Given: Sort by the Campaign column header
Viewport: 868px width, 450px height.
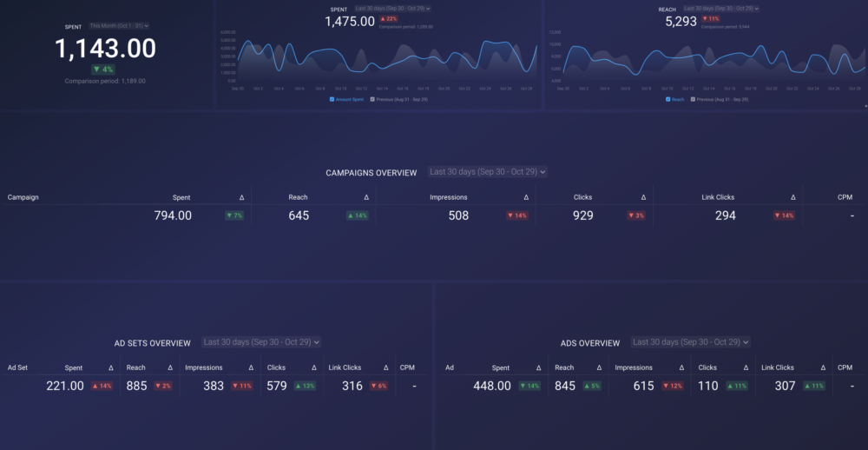Looking at the screenshot, I should click(x=23, y=197).
